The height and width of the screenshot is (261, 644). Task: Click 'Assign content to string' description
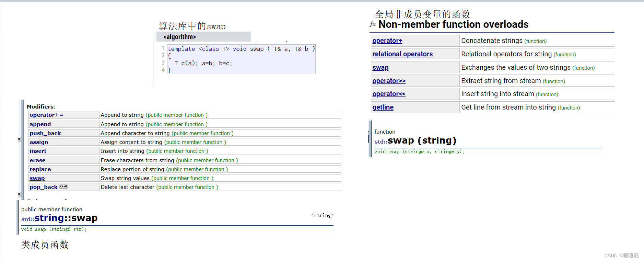click(x=131, y=142)
